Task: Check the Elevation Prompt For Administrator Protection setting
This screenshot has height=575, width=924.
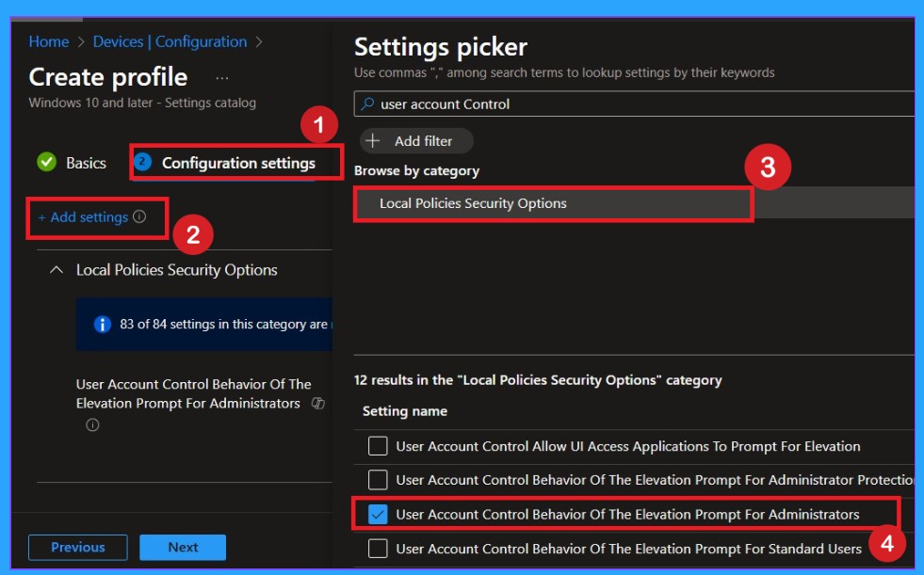Action: [377, 480]
